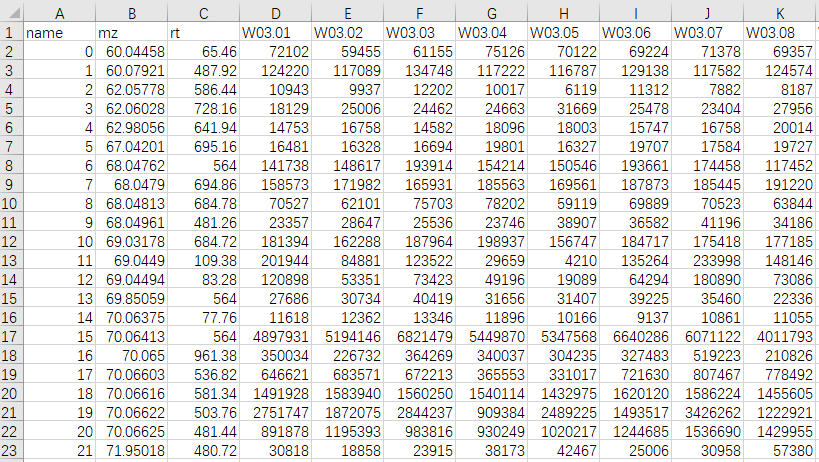Select the 'mz' header cell

pos(131,32)
